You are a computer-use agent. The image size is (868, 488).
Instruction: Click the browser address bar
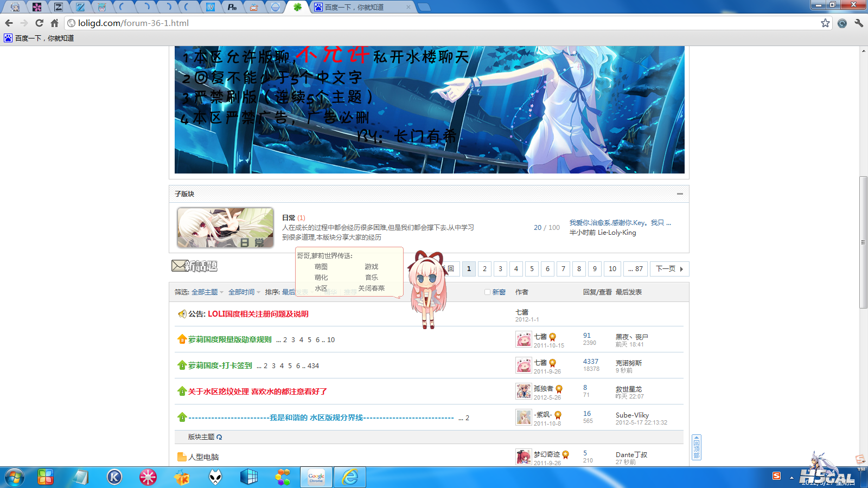(x=434, y=23)
